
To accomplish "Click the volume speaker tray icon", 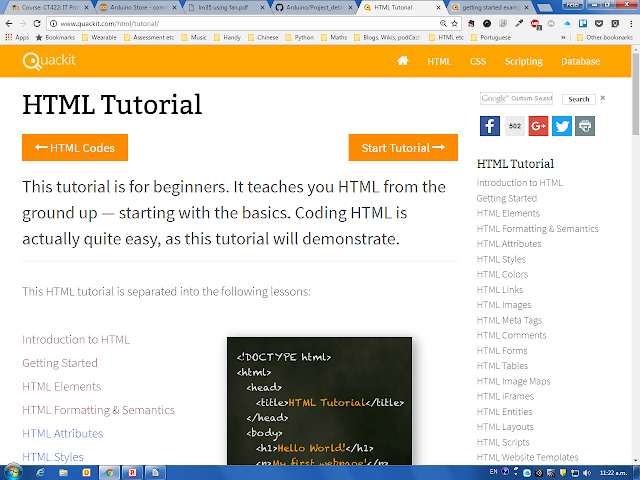I will point(587,473).
